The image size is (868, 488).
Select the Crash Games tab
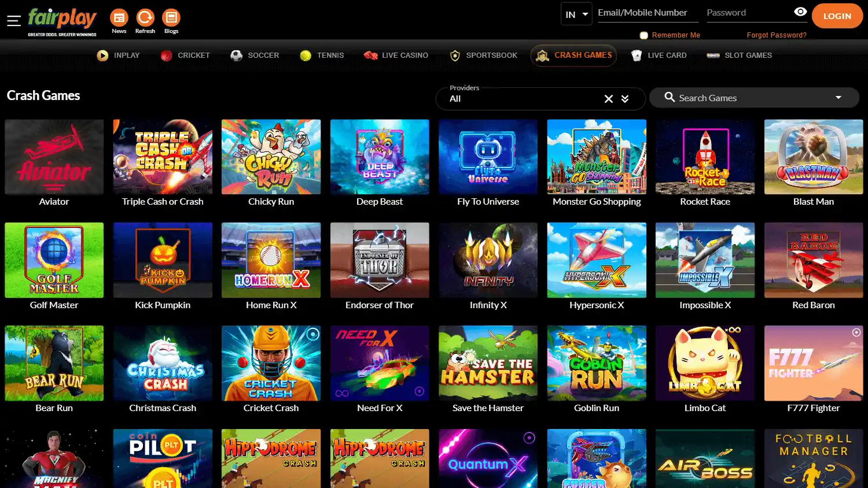point(573,56)
